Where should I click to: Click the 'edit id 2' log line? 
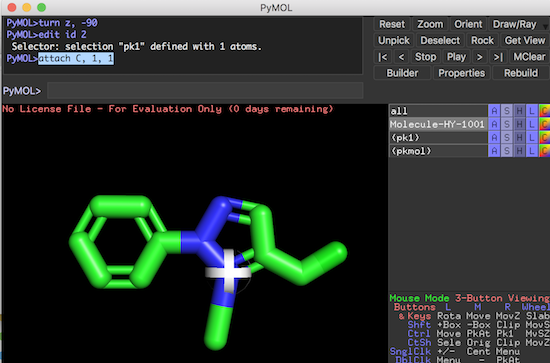coord(47,34)
